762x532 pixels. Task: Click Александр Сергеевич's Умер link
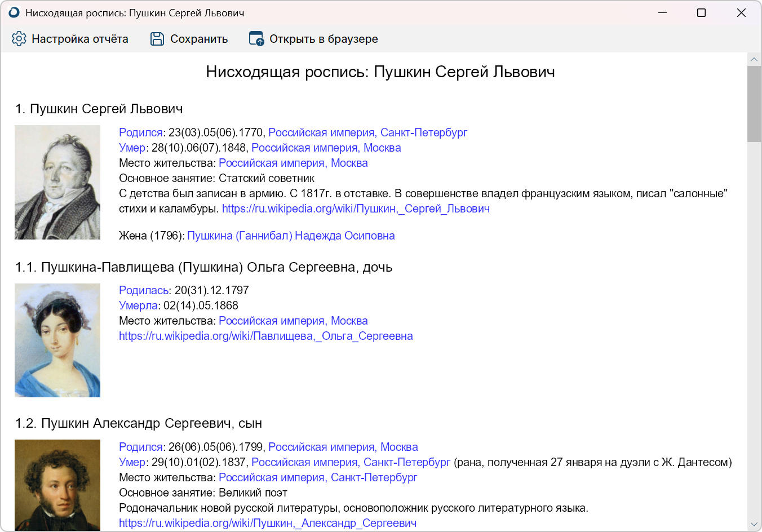point(132,462)
